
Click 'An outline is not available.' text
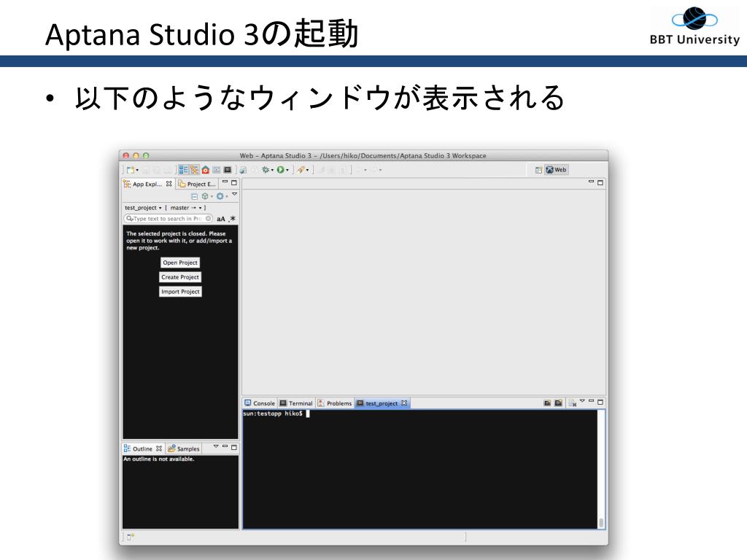158,459
